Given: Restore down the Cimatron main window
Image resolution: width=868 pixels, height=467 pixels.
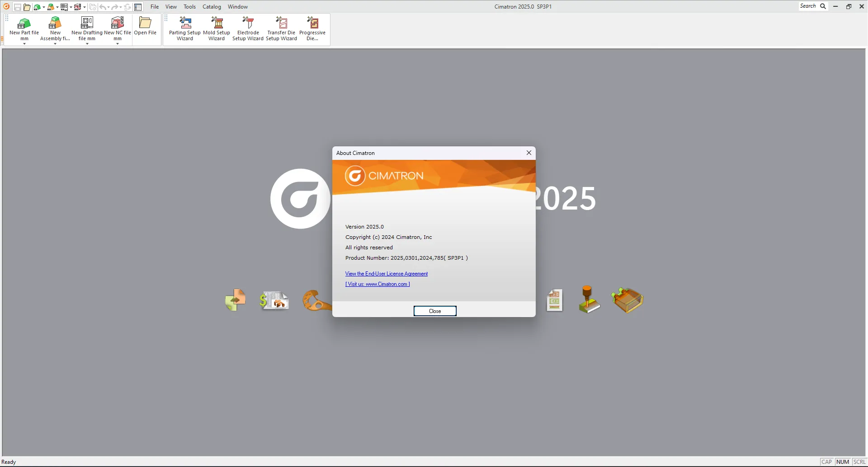Looking at the screenshot, I should [849, 6].
